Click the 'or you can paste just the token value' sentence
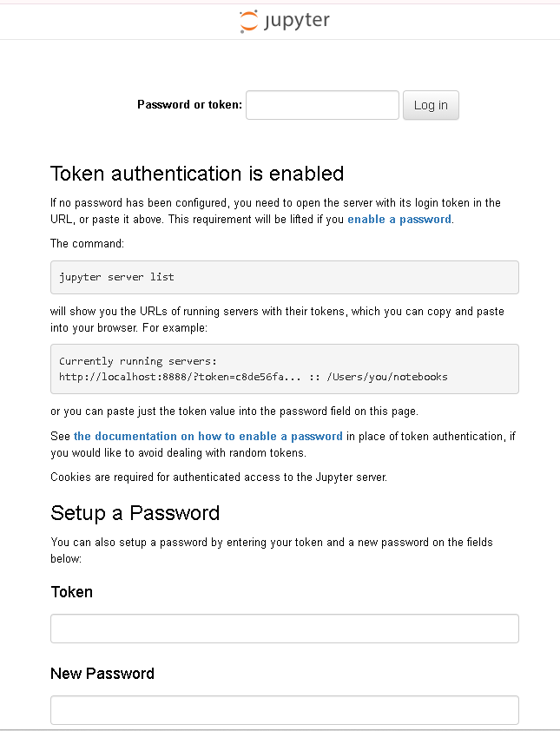Viewport: 560px width, 731px height. 234,411
